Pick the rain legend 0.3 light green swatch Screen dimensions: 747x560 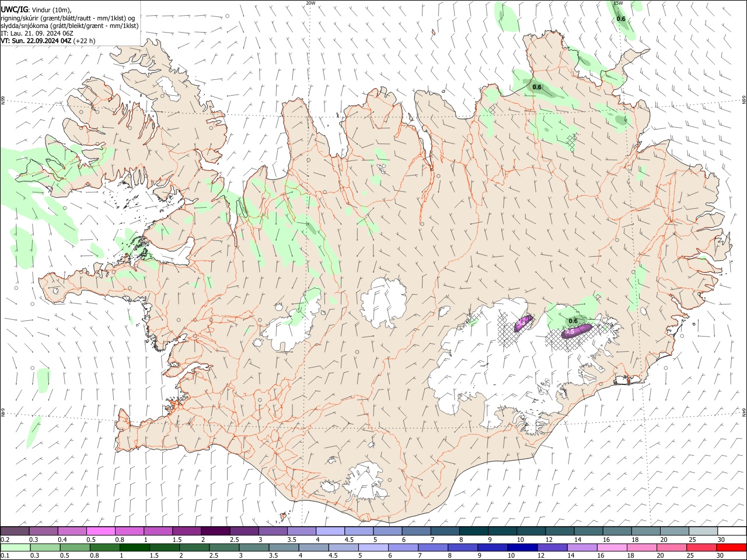(x=45, y=547)
